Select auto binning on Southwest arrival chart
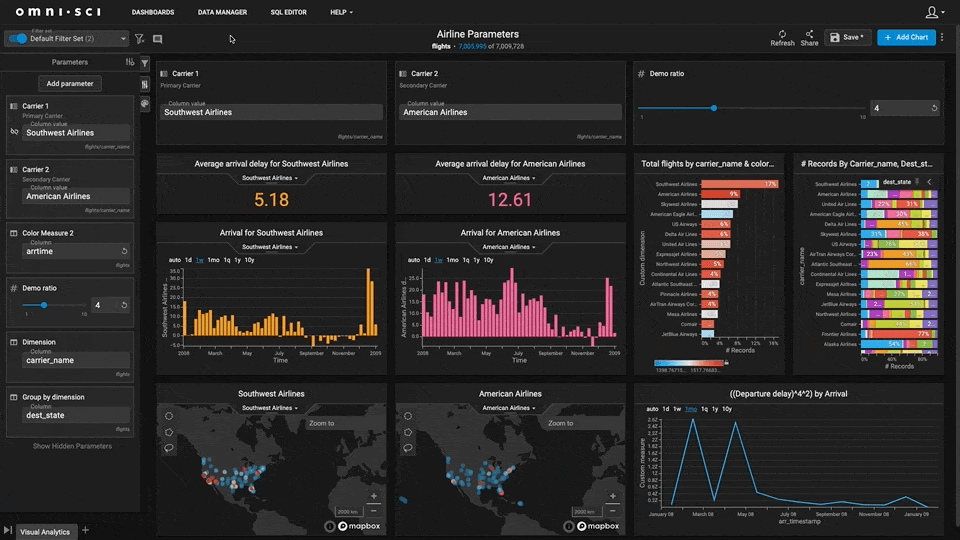960x540 pixels. pos(174,260)
